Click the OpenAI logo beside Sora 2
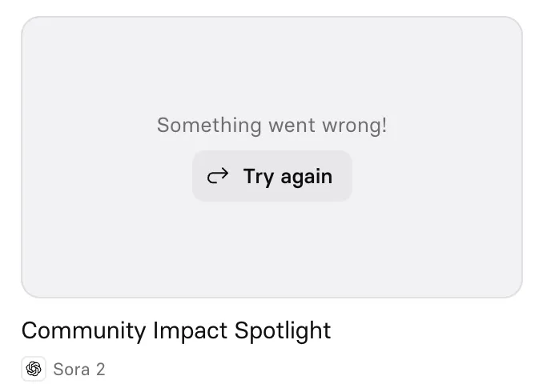The width and height of the screenshot is (543, 392). tap(34, 369)
